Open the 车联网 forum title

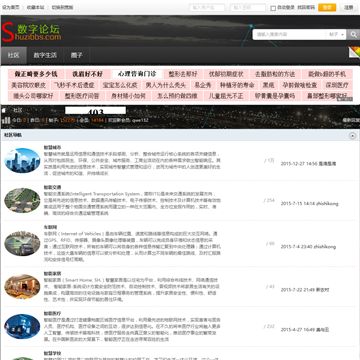[50, 227]
